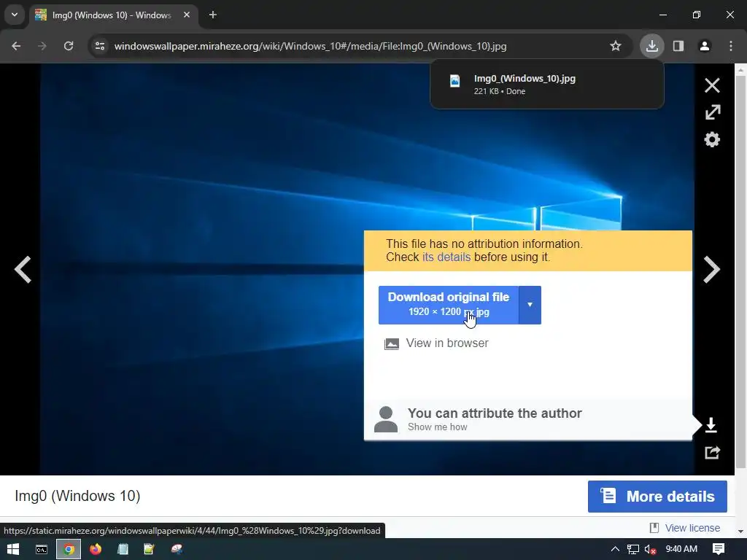This screenshot has width=747, height=560.
Task: Open the Notepad++ taskbar icon
Action: coord(150,549)
